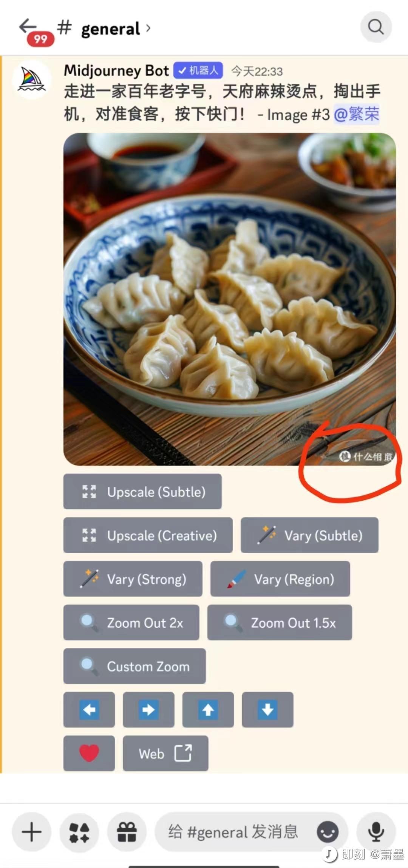Open the plus attachment button
The height and width of the screenshot is (868, 408).
tap(32, 832)
